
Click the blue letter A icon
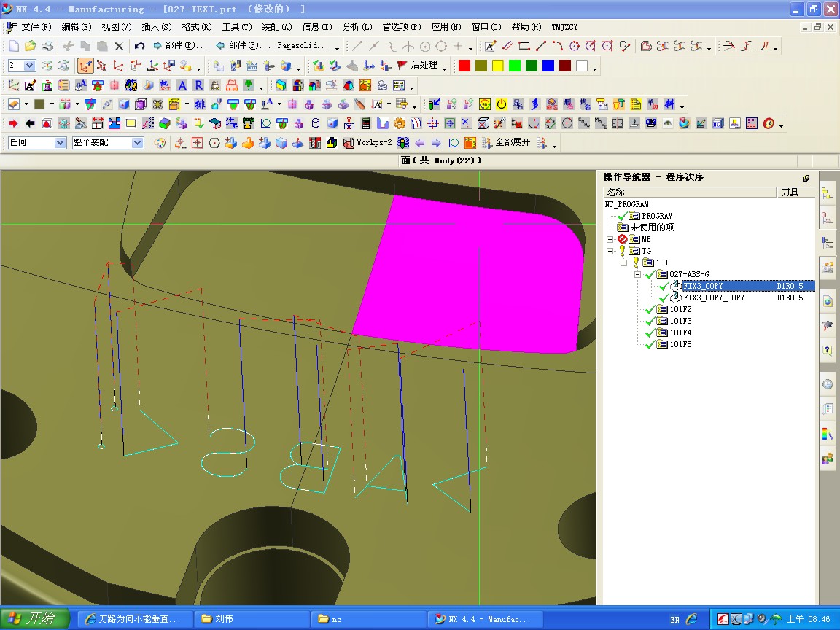click(x=182, y=85)
